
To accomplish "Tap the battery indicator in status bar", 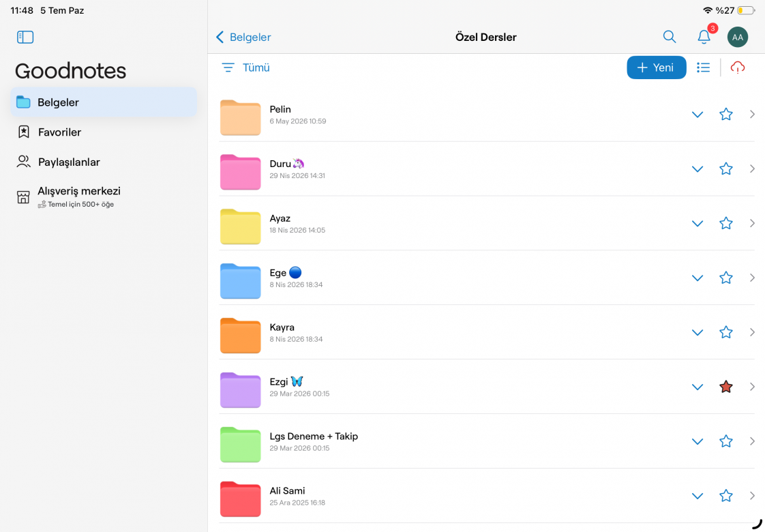I will [x=746, y=10].
